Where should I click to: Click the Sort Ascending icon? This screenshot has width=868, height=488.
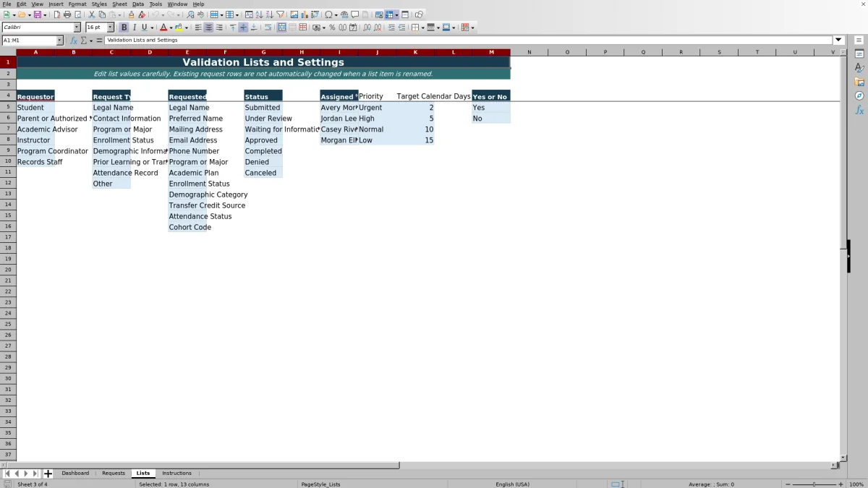[259, 14]
